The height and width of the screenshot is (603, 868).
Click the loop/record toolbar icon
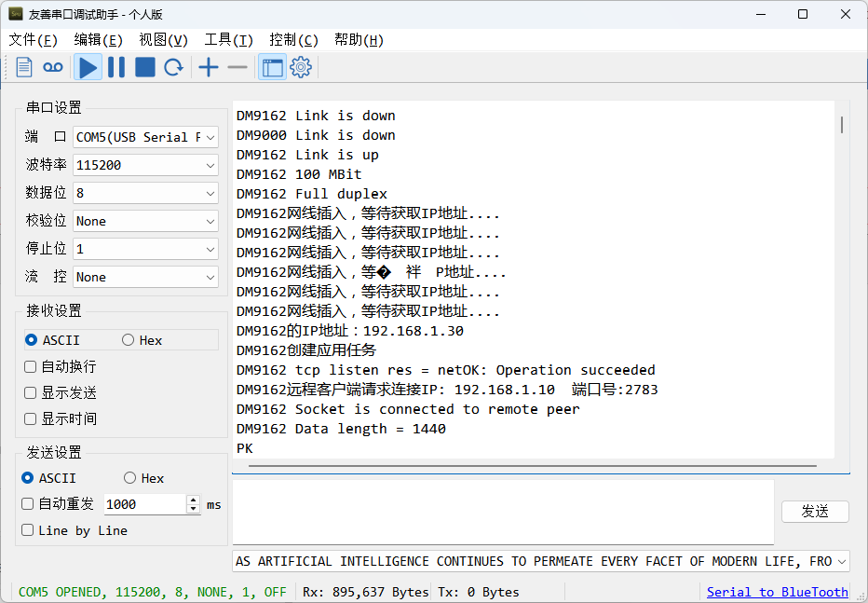point(53,67)
